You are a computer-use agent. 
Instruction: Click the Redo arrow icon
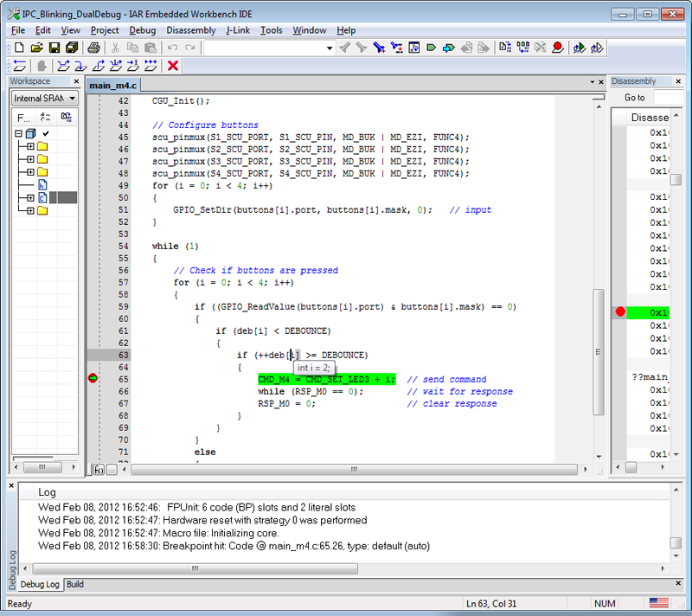coord(189,48)
